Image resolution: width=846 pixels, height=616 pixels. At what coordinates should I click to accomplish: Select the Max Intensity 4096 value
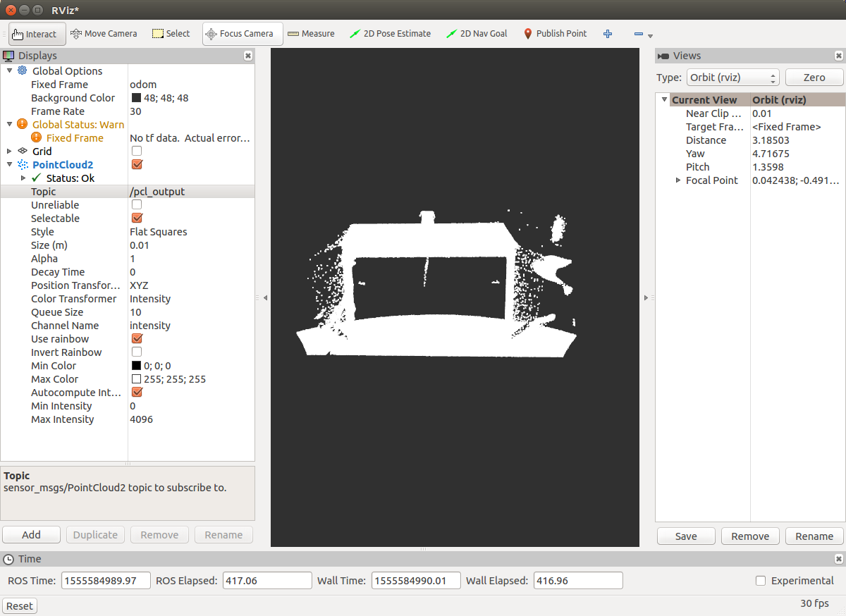pos(141,419)
